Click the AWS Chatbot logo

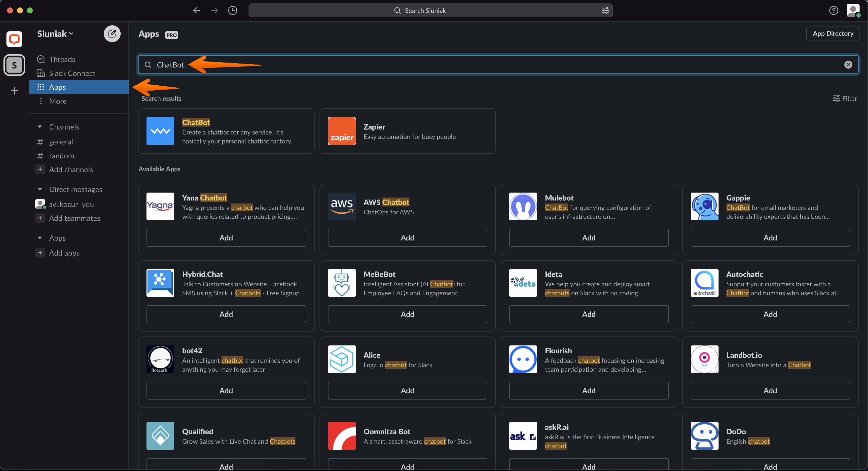pyautogui.click(x=342, y=206)
